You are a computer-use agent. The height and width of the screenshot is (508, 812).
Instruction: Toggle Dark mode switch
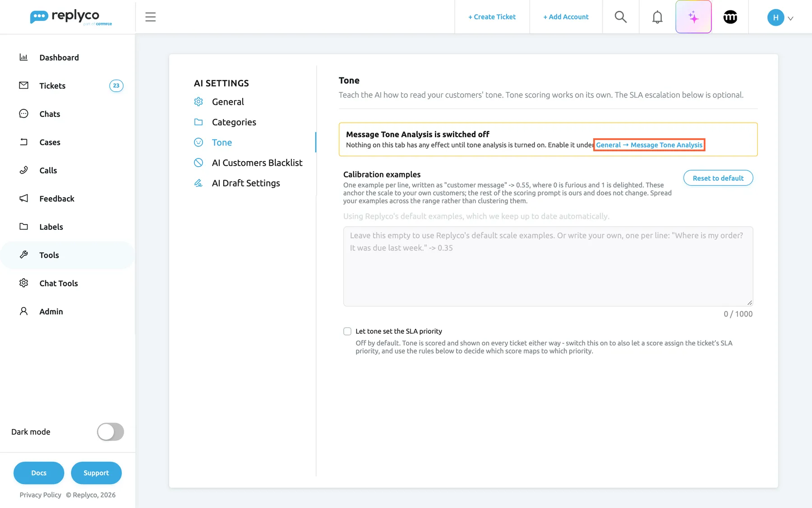tap(111, 432)
